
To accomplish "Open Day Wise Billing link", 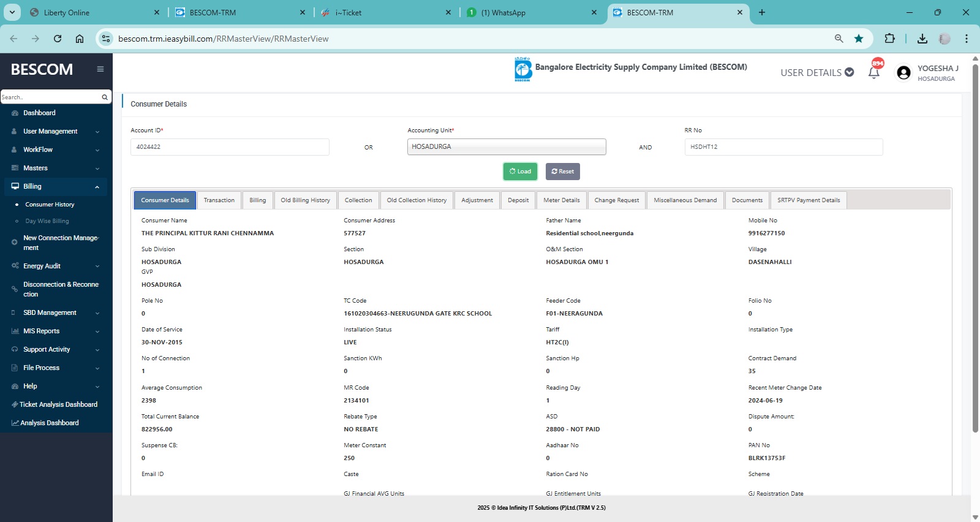I will click(x=47, y=221).
